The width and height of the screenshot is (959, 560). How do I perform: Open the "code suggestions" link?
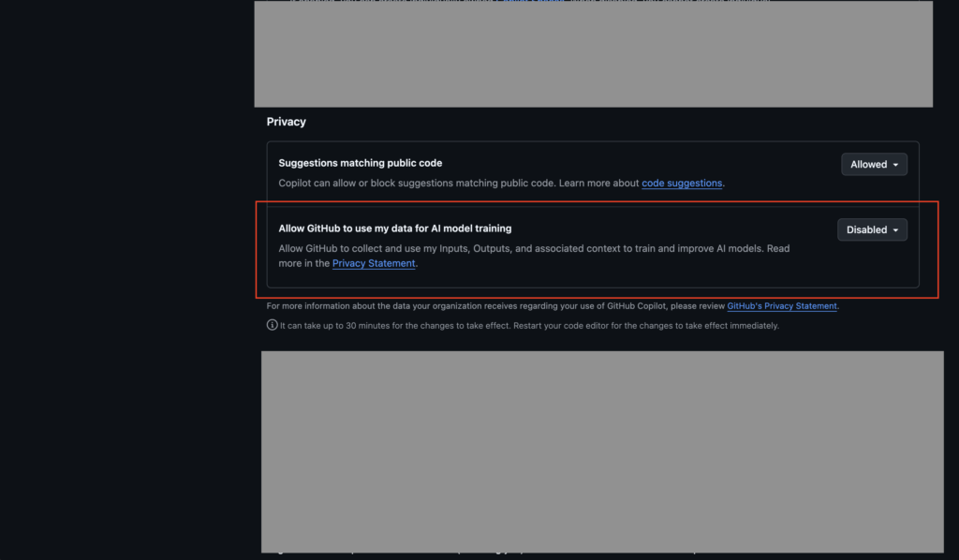[x=682, y=184]
